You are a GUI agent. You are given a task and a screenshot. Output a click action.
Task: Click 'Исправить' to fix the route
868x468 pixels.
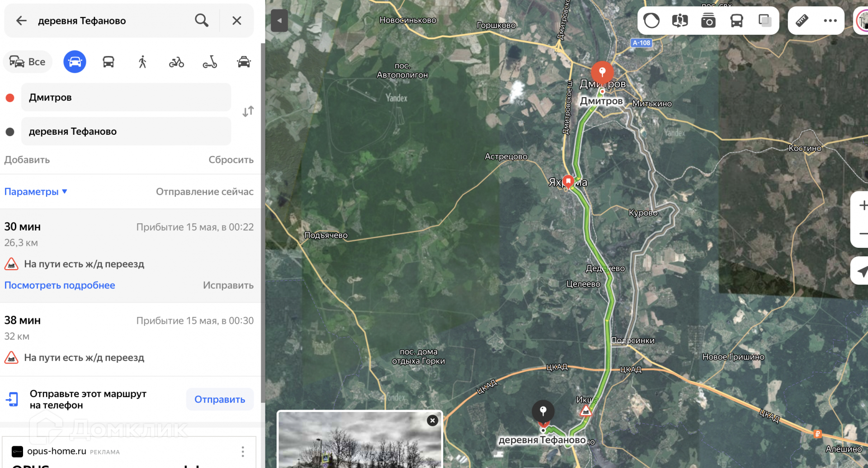click(228, 285)
